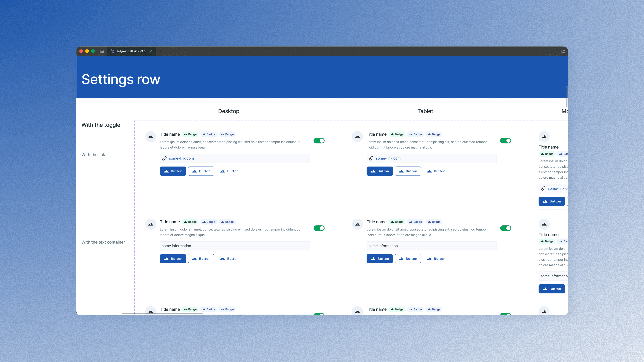This screenshot has width=644, height=362.
Task: Open the some-link.com link in the Desktop row
Action: [181, 158]
